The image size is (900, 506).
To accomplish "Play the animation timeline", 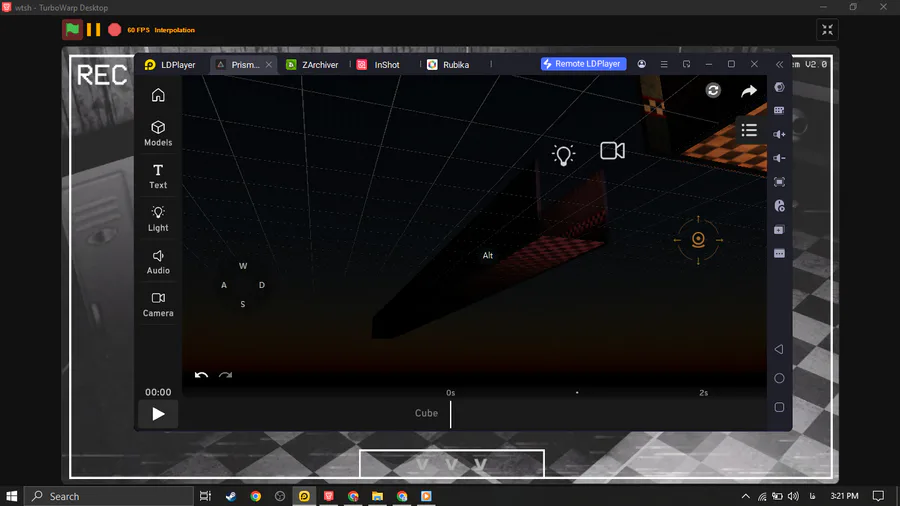I will coord(158,414).
